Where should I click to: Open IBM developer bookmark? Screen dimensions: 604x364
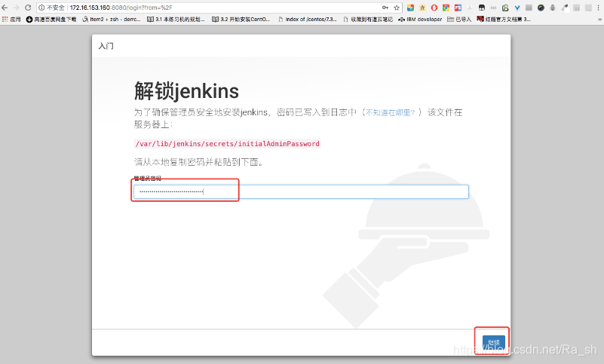[420, 20]
